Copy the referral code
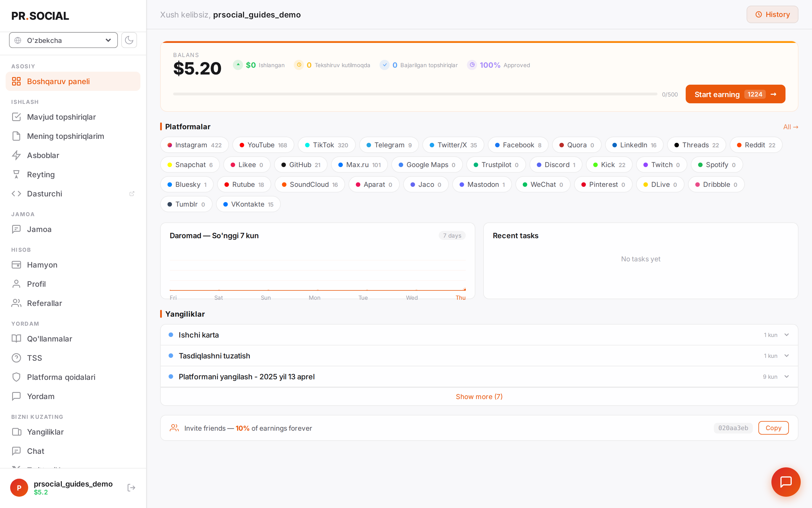 pos(773,428)
